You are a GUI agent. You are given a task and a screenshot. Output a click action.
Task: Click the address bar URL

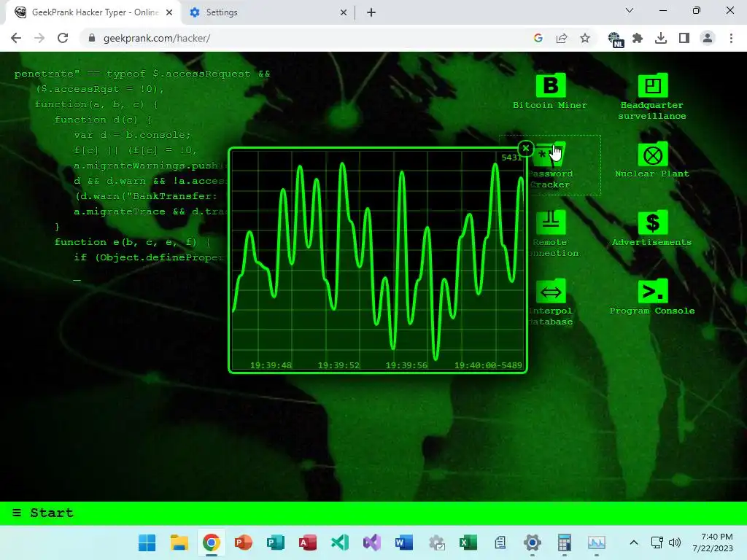tap(157, 38)
